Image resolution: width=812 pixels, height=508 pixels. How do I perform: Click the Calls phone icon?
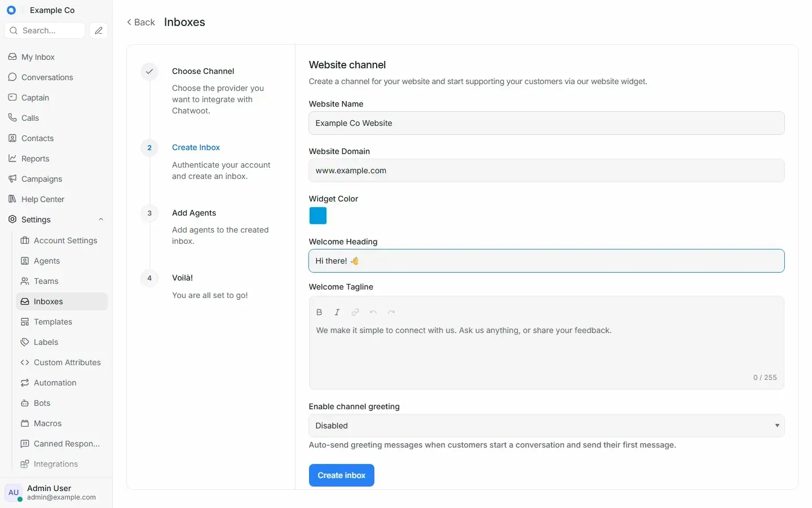coord(12,118)
